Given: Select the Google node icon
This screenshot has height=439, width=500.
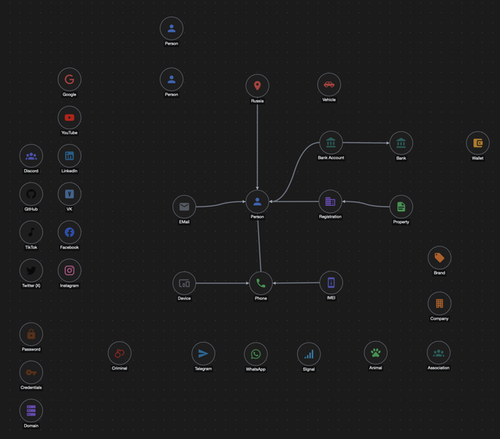Looking at the screenshot, I should [x=69, y=79].
